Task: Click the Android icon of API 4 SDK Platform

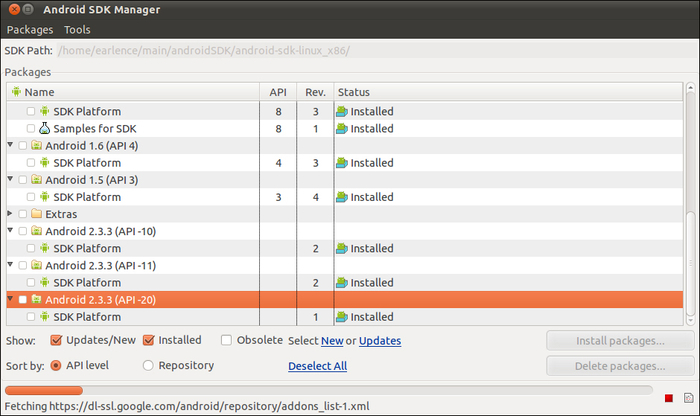Action: (x=45, y=162)
